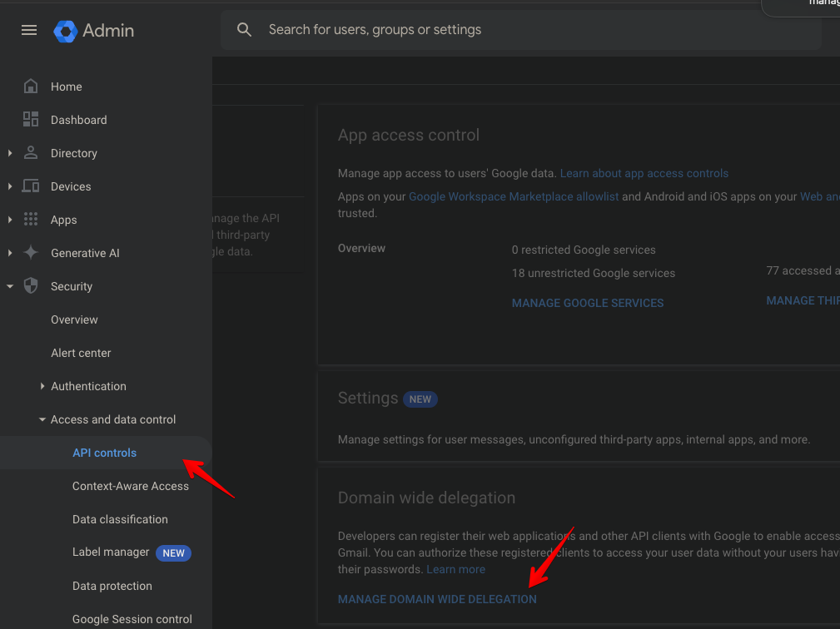Viewport: 840px width, 629px height.
Task: Open Learn about app access controls link
Action: [x=644, y=173]
